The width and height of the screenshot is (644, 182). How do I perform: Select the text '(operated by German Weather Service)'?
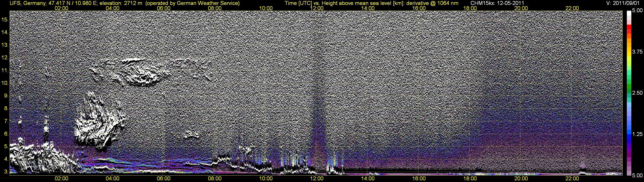193,3
